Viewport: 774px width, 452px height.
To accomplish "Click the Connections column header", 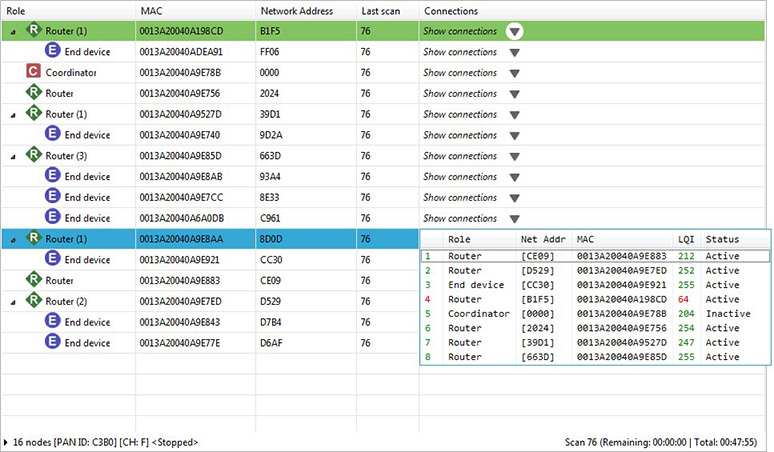I will [x=592, y=11].
